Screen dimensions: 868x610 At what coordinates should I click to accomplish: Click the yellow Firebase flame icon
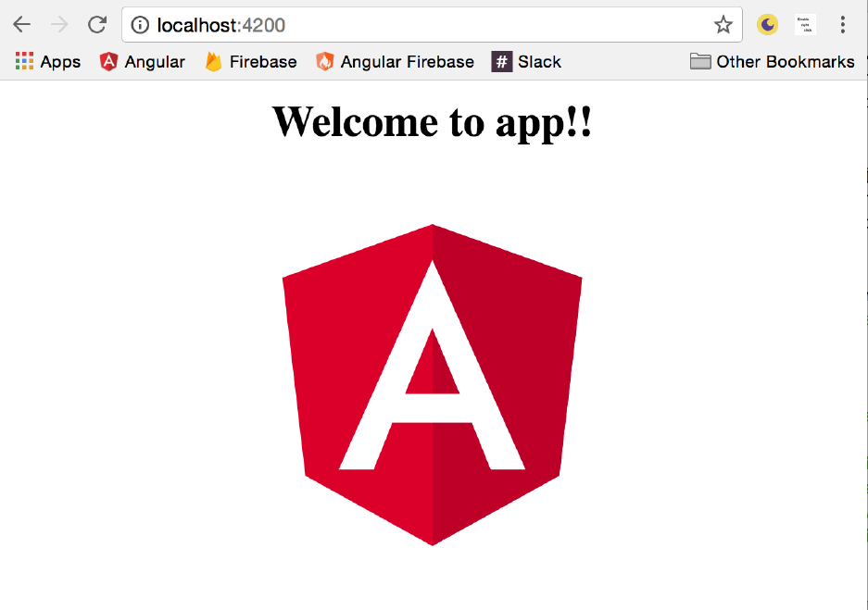[x=213, y=61]
